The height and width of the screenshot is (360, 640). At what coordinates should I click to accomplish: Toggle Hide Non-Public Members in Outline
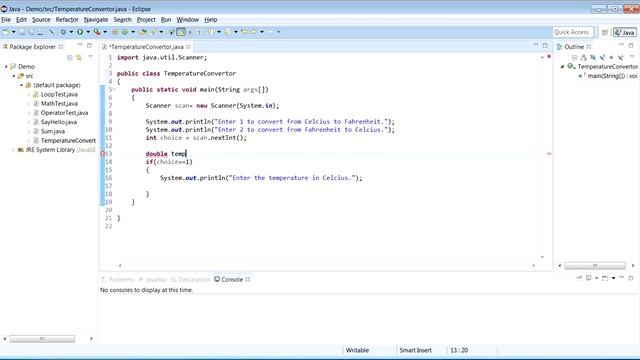point(611,58)
